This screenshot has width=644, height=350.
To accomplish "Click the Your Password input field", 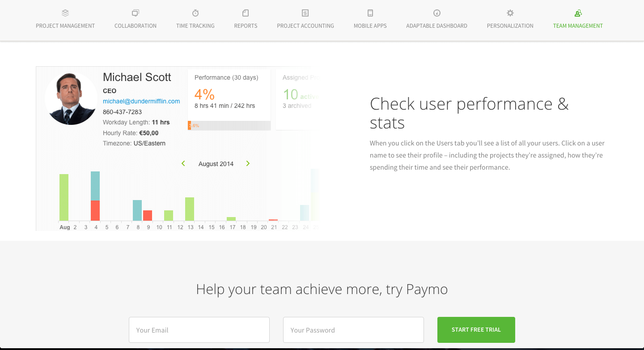I will point(353,329).
